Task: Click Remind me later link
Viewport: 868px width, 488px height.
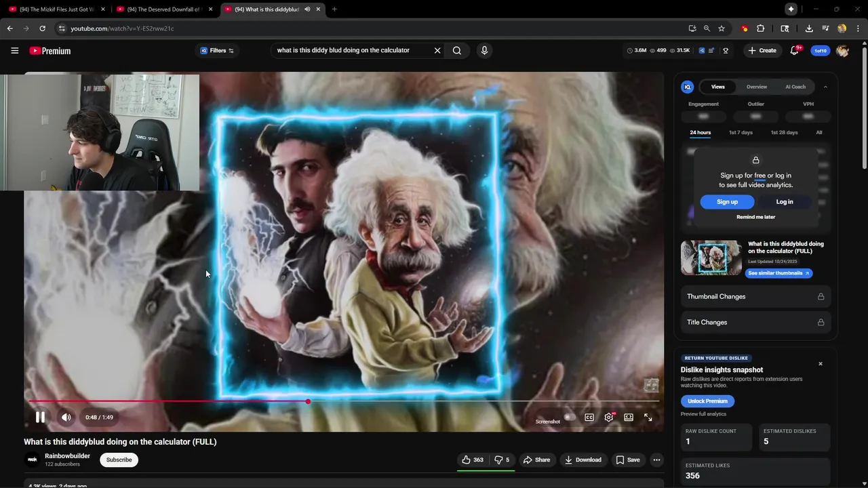Action: tap(756, 217)
